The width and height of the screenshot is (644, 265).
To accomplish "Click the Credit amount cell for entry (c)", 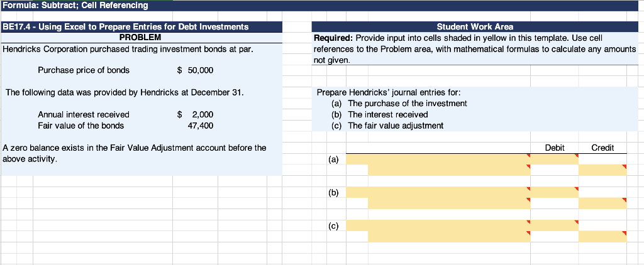I will pyautogui.click(x=602, y=236).
